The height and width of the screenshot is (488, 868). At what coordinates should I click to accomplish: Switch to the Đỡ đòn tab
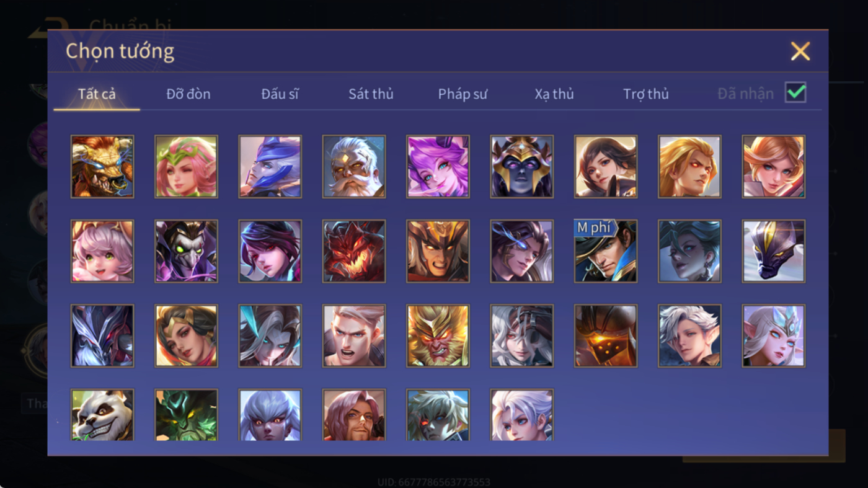coord(188,94)
